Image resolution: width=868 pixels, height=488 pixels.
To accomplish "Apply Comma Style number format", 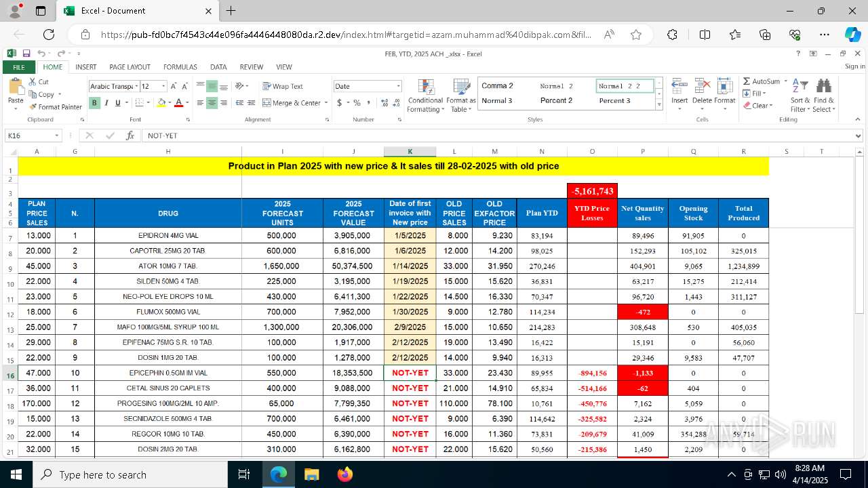I will point(369,103).
